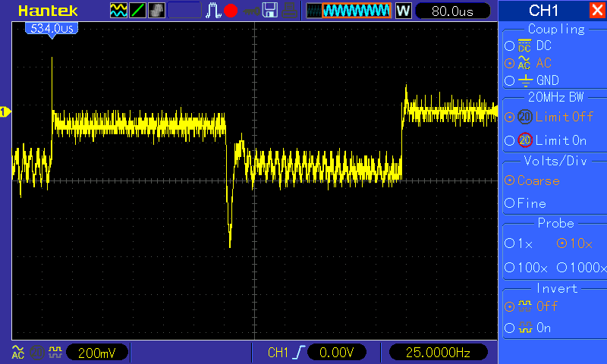This screenshot has height=364, width=607.
Task: Click the 0.00V trigger level readout
Action: pyautogui.click(x=336, y=353)
